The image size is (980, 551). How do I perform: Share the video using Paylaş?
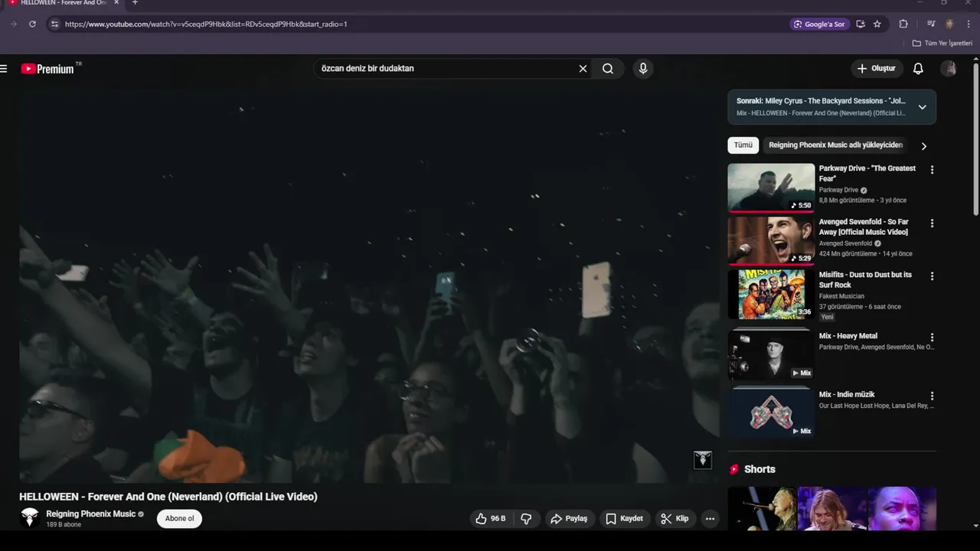point(569,519)
